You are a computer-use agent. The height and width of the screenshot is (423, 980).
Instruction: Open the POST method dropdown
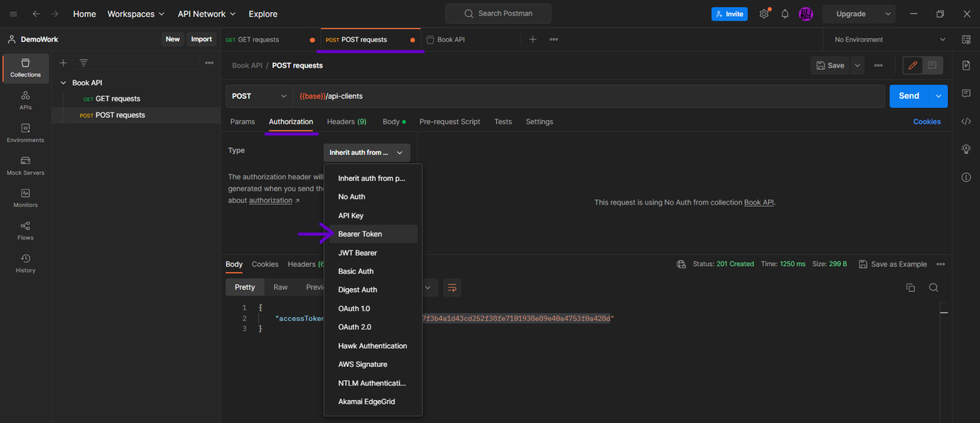tap(259, 96)
